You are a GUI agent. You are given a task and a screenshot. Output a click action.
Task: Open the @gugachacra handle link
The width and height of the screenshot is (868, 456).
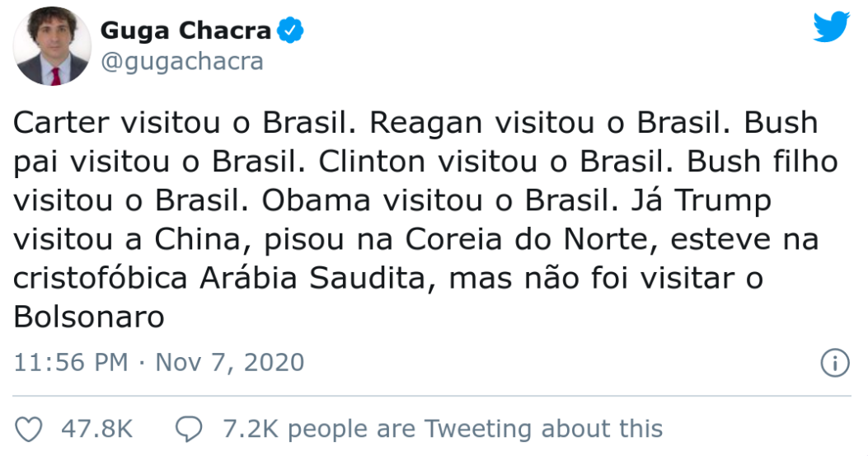[182, 61]
